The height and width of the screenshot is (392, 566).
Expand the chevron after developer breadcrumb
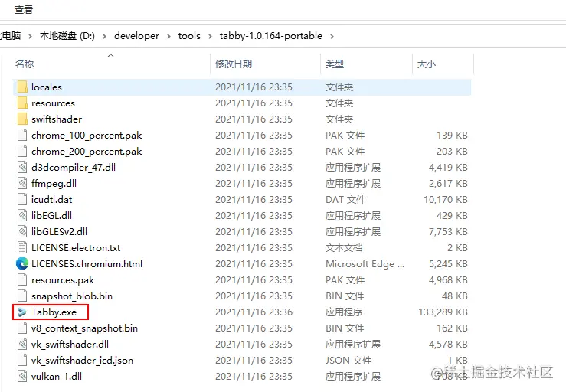pos(168,36)
